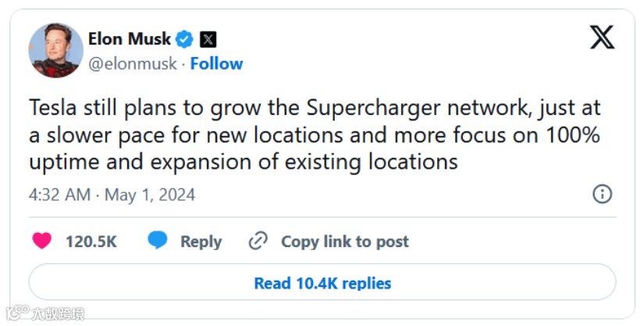The height and width of the screenshot is (326, 644).
Task: Click the 120.5K likes count
Action: [91, 242]
